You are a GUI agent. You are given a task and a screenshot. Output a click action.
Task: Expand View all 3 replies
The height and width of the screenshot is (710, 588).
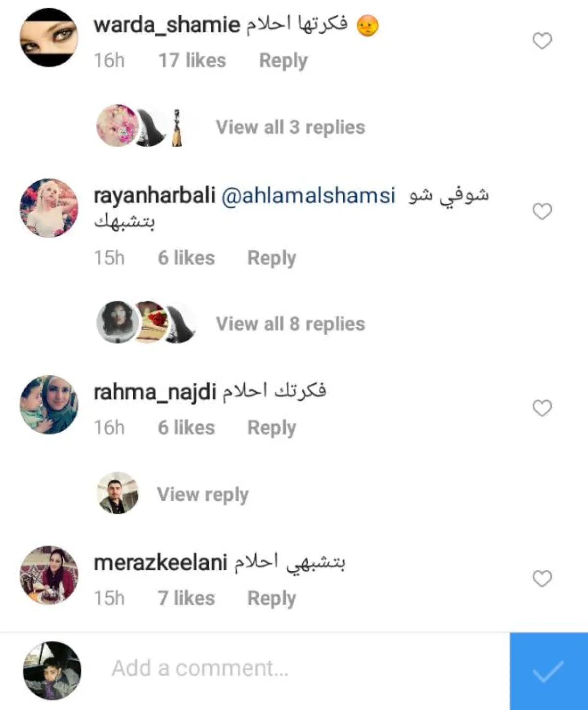290,127
